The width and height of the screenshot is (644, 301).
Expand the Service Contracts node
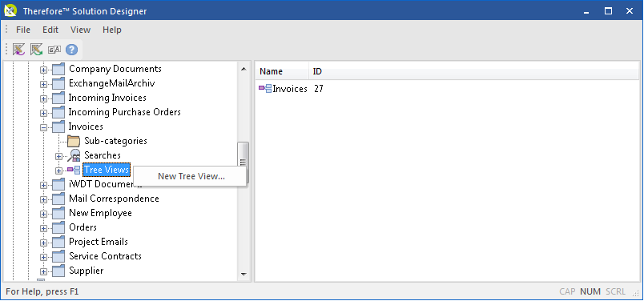click(x=43, y=257)
